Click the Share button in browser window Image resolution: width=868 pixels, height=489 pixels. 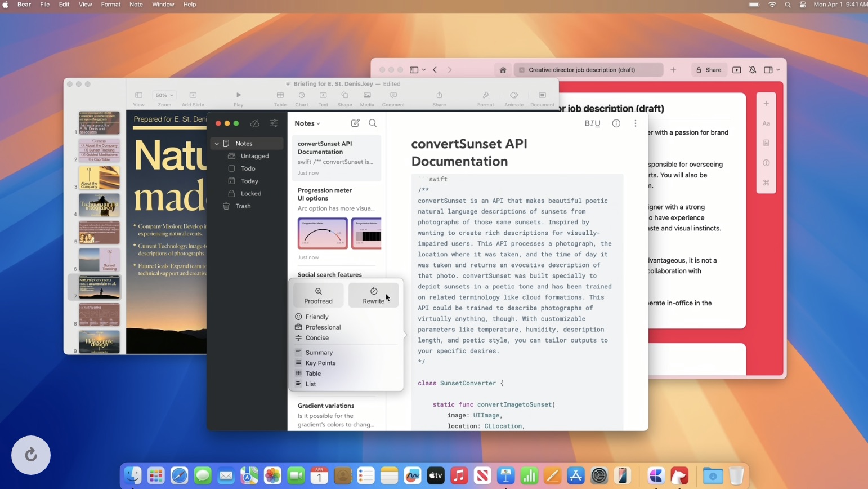709,70
